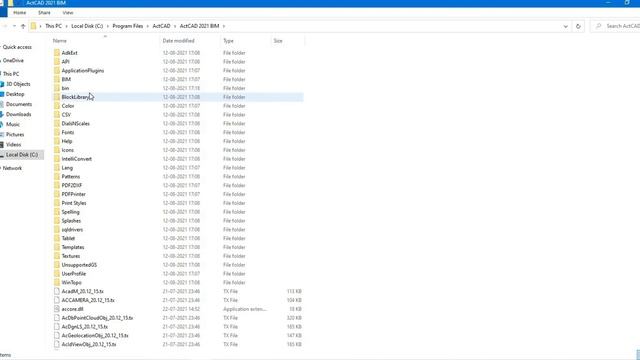Screen dimensions: 640x360
Task: Select the AcGeolocationObj_20.12_15.tx file name
Action: [x=95, y=336]
